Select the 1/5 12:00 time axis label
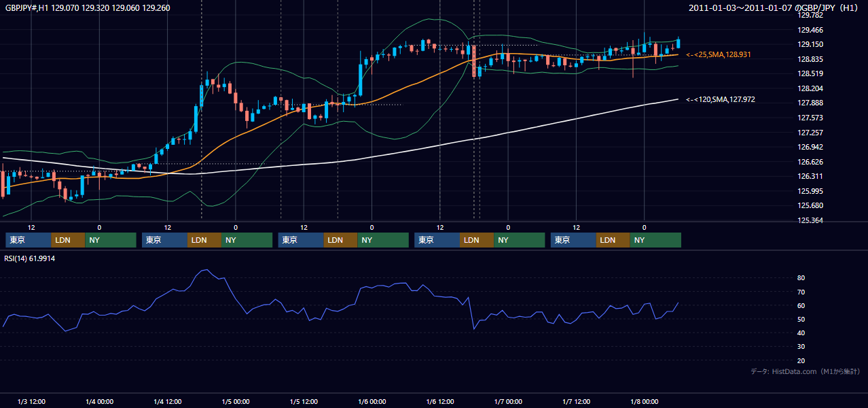The width and height of the screenshot is (868, 408). (x=304, y=402)
